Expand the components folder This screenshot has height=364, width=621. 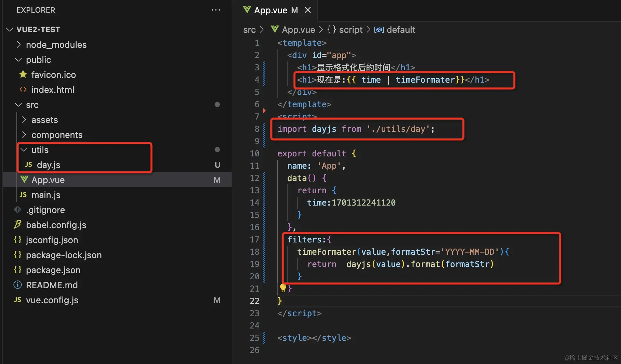24,135
